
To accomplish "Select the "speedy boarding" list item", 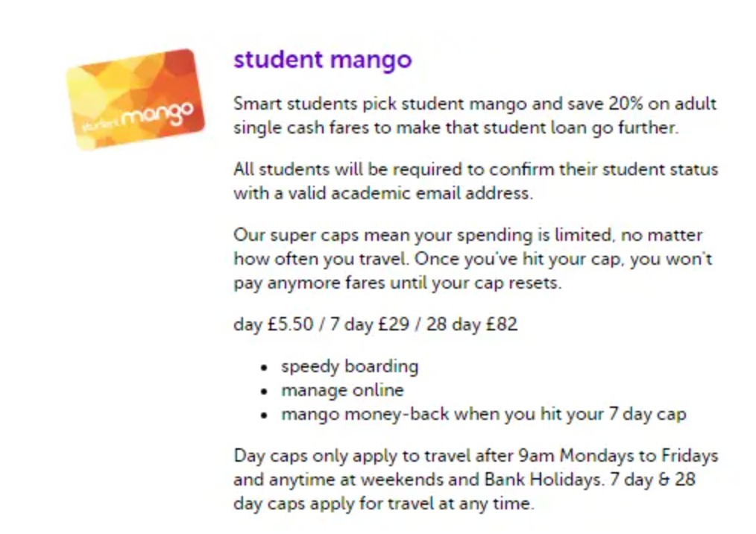I will tap(349, 367).
